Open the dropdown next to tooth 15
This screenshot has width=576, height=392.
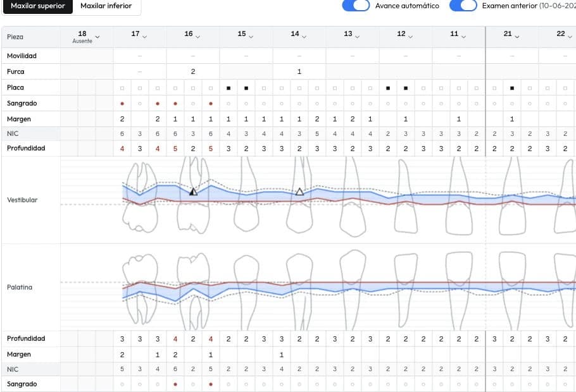click(x=251, y=37)
